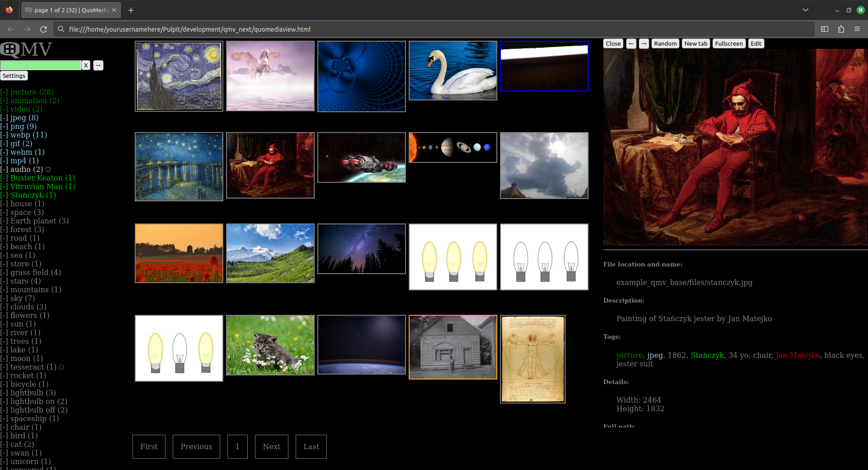The height and width of the screenshot is (470, 868).
Task: Filter by animation tag
Action: point(35,100)
